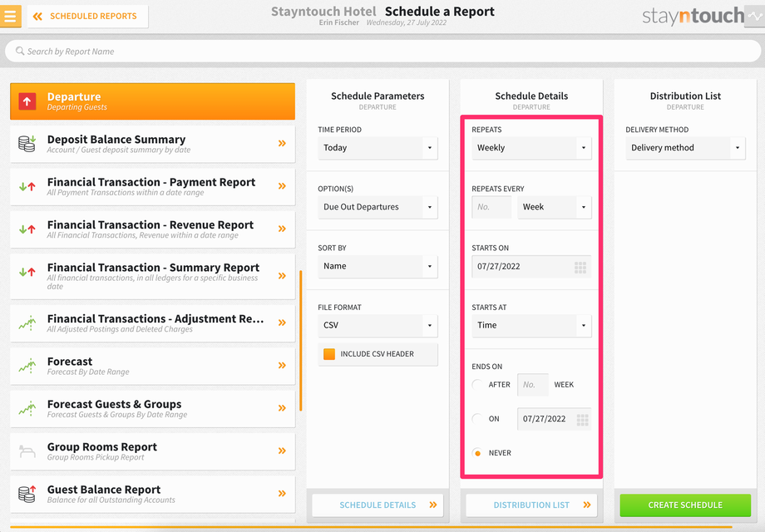The height and width of the screenshot is (532, 765).
Task: Select Financial Transaction - Revenue Report
Action: 153,229
